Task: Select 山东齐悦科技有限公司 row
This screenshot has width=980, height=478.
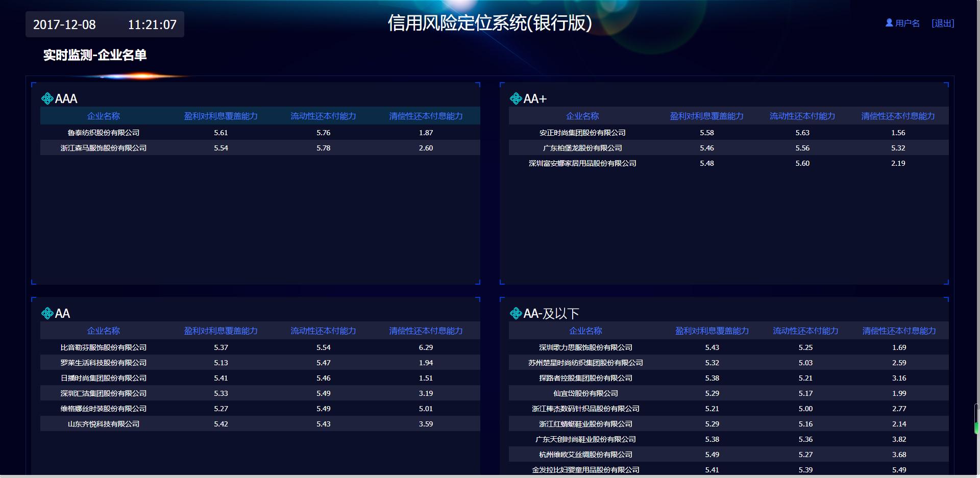Action: (x=260, y=424)
